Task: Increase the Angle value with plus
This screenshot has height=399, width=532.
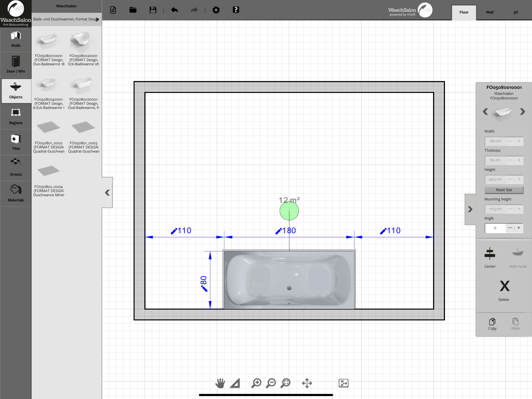Action: click(x=519, y=228)
